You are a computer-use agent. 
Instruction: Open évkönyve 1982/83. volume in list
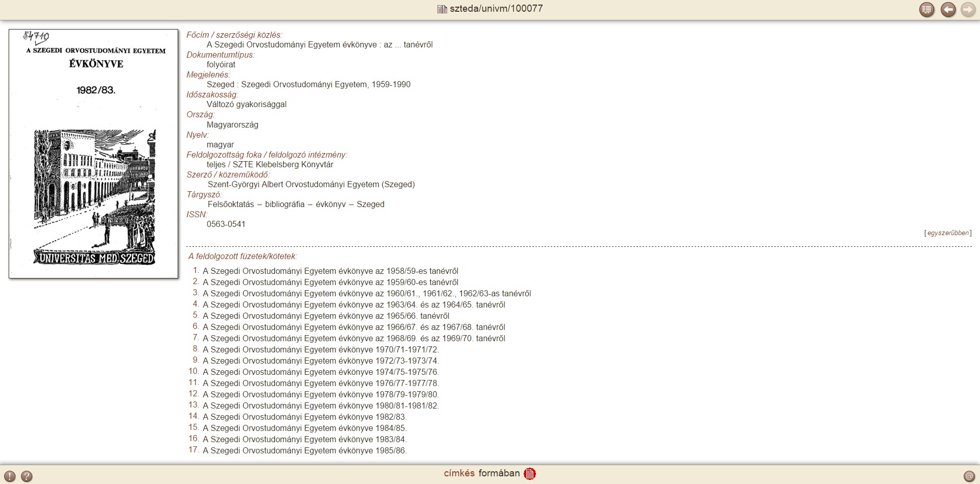[x=305, y=417]
